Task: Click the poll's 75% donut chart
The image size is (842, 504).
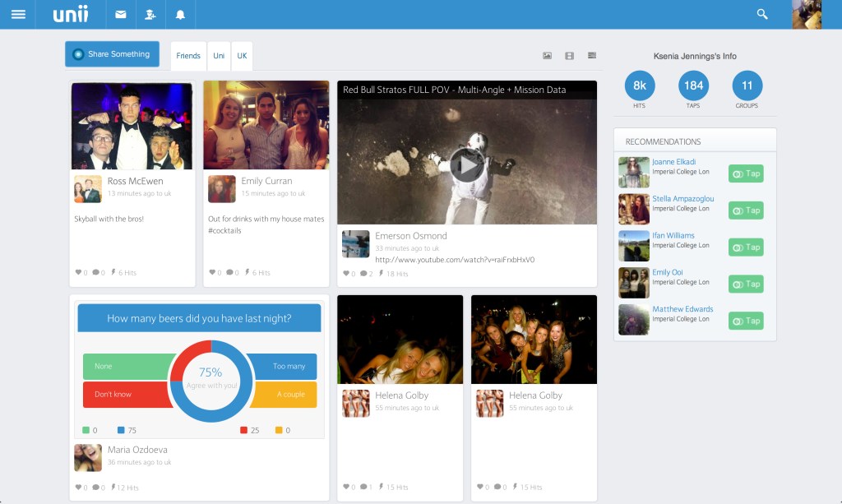Action: coord(211,381)
